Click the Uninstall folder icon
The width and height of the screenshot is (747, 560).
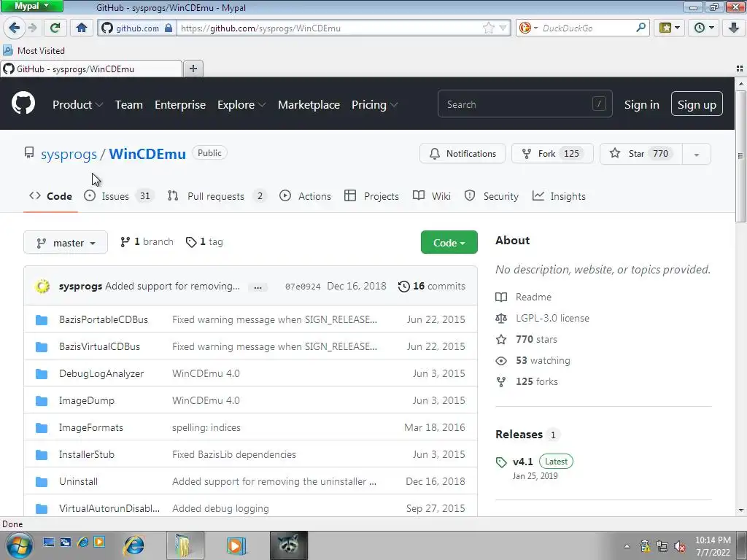42,481
